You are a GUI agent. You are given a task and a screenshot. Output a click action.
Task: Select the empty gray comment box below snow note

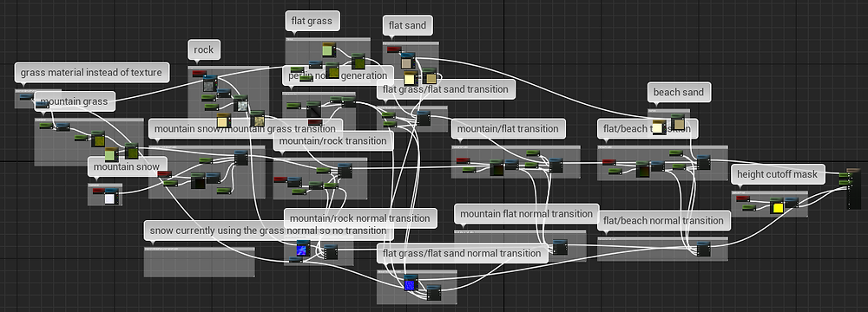[x=200, y=262]
